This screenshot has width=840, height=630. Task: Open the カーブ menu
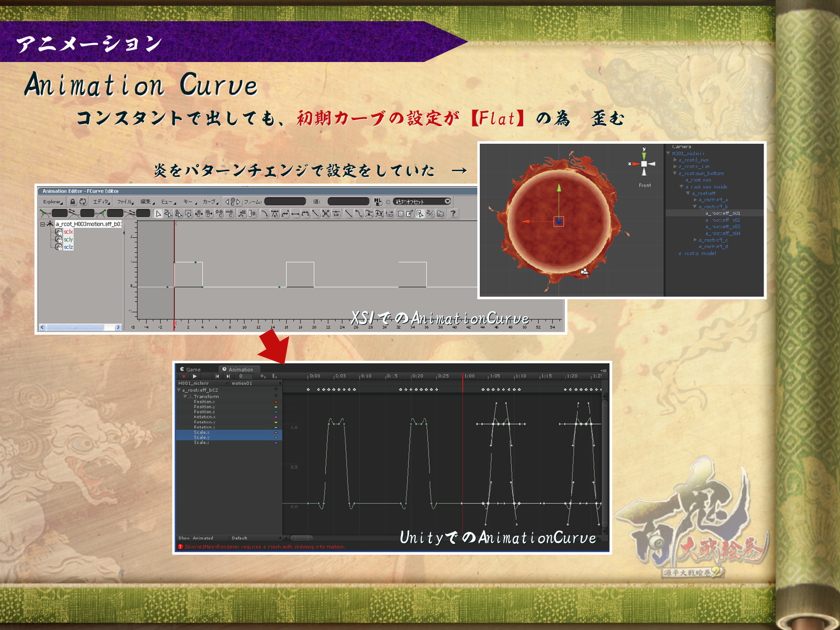(211, 202)
